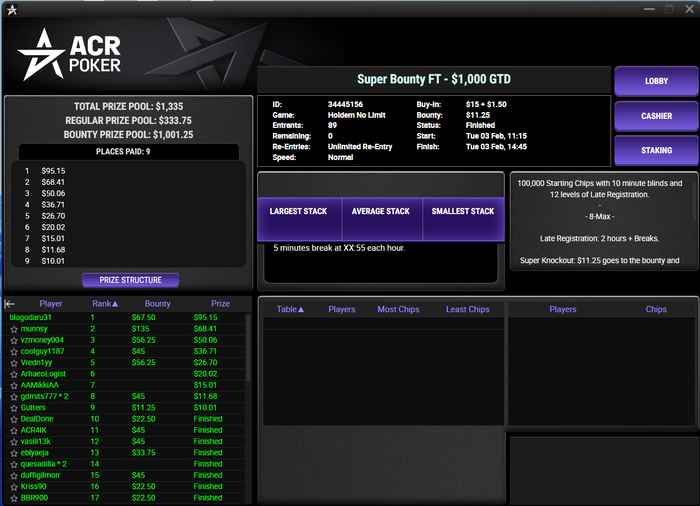
Task: Open the Lobby
Action: [656, 81]
